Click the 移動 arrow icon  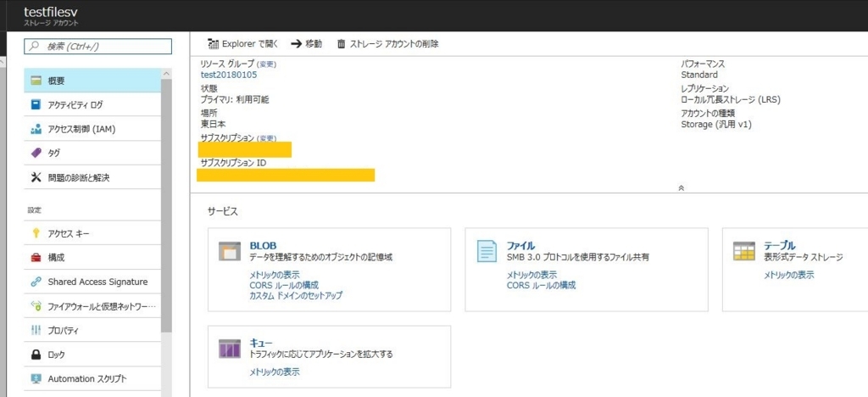(297, 44)
